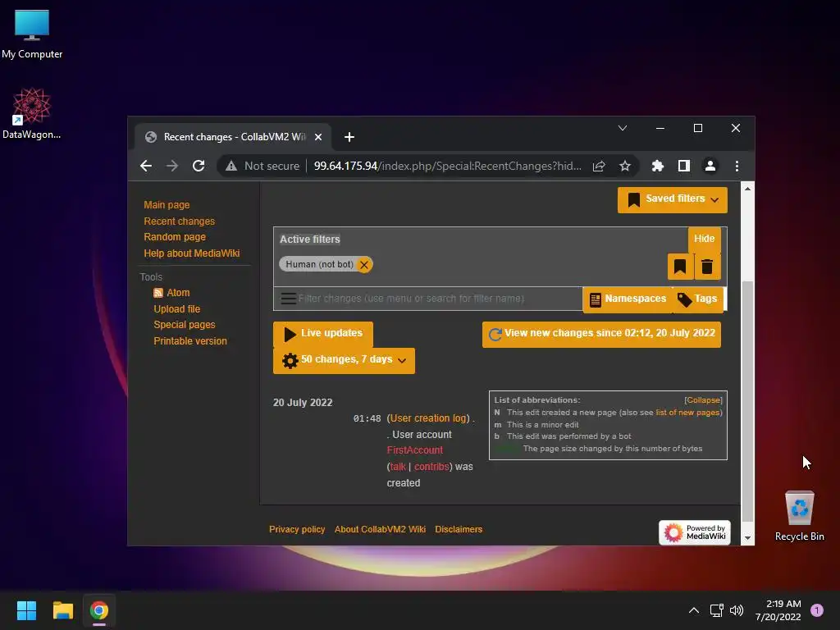840x630 pixels.
Task: Open Upload file tool link
Action: point(177,309)
